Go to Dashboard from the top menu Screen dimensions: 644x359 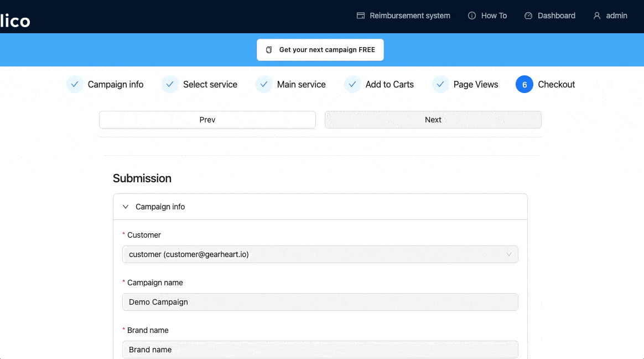[550, 16]
